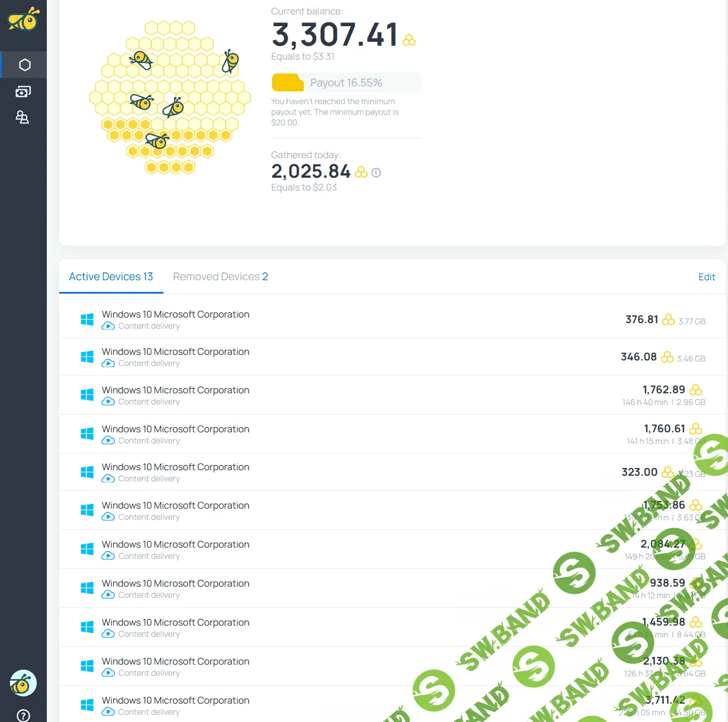Click the credit icon beside 1,762.89
Viewport: 728px width, 722px height.
click(695, 390)
